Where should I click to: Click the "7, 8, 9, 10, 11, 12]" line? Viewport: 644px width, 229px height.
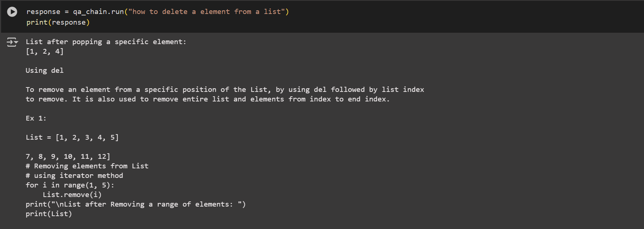pos(68,157)
